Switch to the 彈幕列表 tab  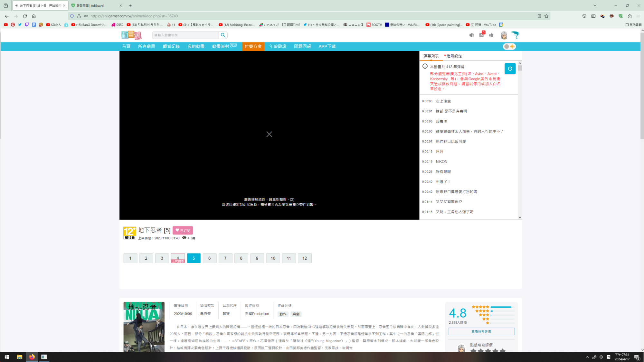click(431, 56)
